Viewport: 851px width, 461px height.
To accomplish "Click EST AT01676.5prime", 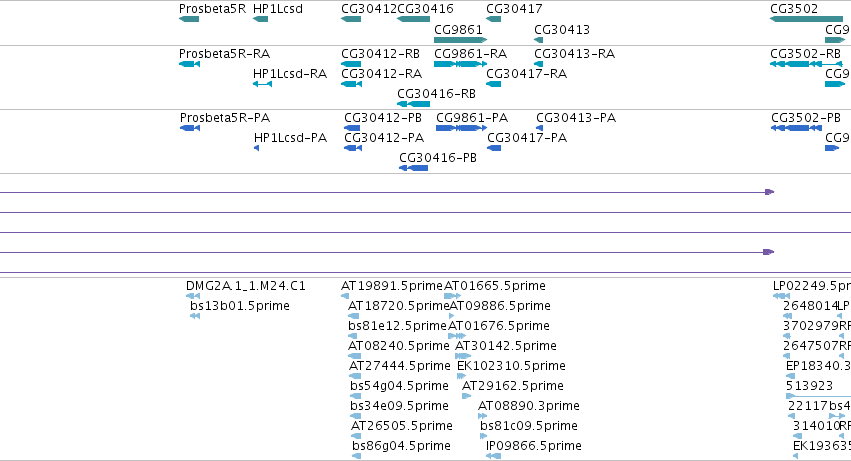I will (499, 326).
